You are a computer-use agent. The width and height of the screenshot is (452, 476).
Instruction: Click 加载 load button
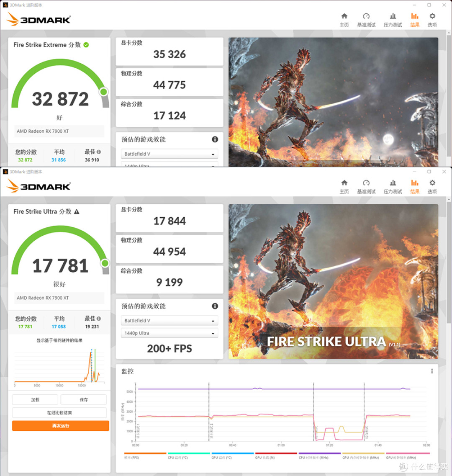35,399
